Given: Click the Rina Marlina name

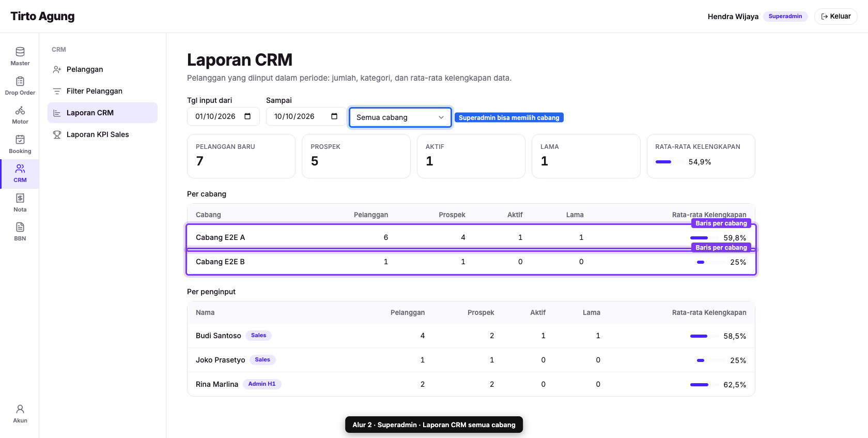Looking at the screenshot, I should 217,384.
